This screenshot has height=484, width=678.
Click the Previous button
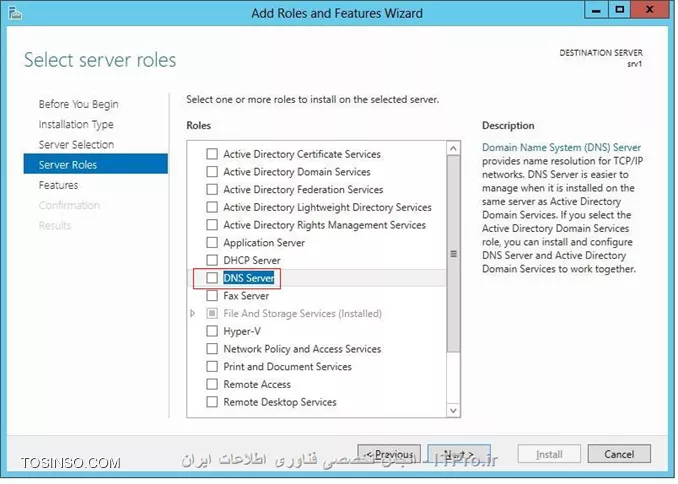(x=389, y=455)
